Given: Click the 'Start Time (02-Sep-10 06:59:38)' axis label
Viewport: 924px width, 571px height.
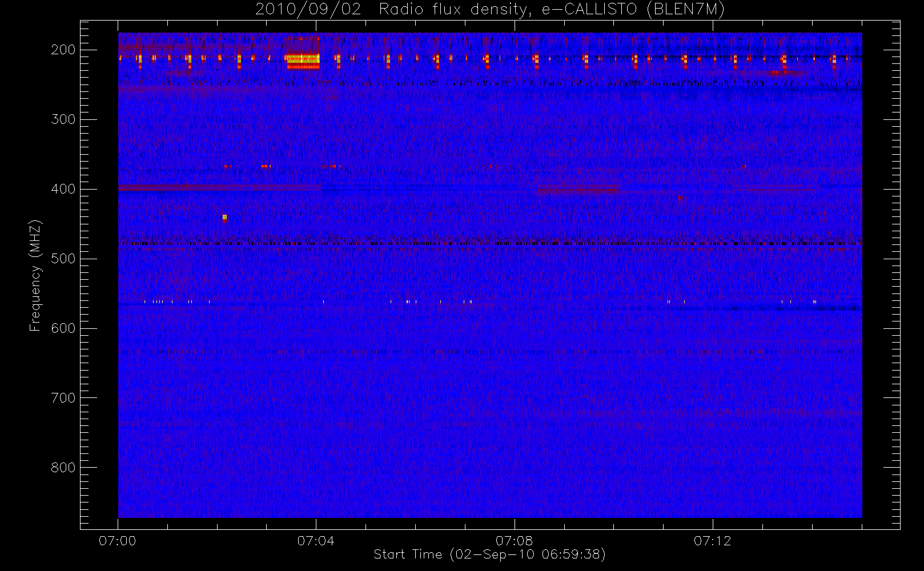Looking at the screenshot, I should (x=489, y=554).
